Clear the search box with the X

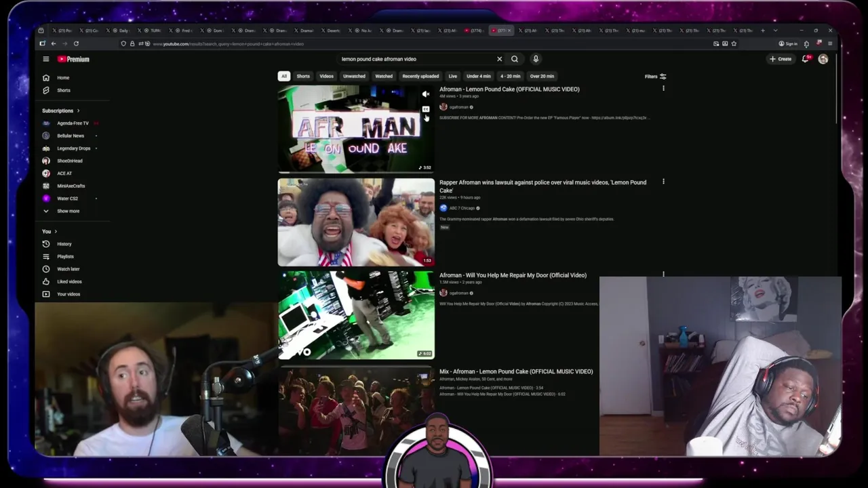pos(500,59)
